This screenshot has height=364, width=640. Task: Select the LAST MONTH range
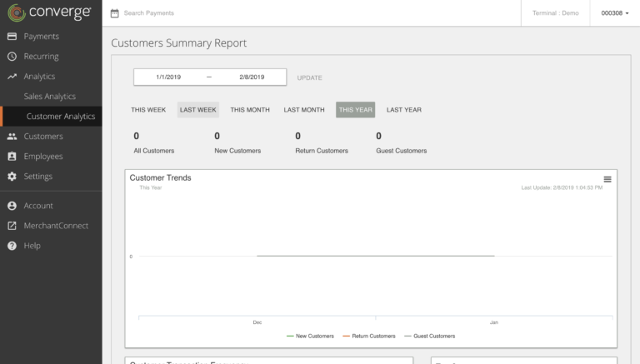click(x=304, y=110)
